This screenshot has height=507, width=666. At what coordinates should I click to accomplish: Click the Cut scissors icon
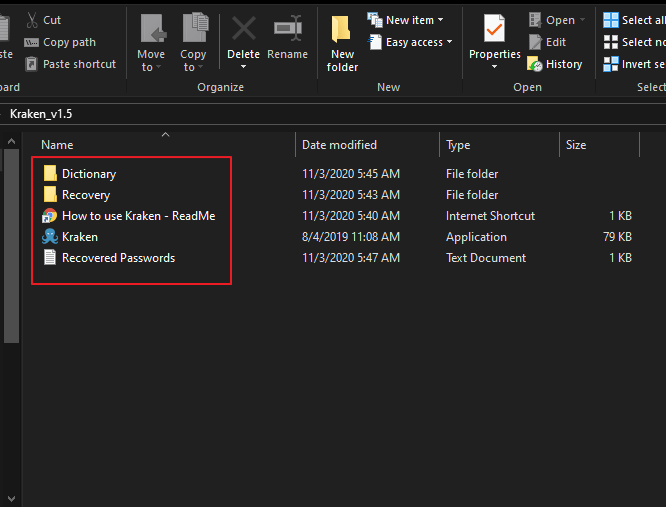pyautogui.click(x=32, y=20)
